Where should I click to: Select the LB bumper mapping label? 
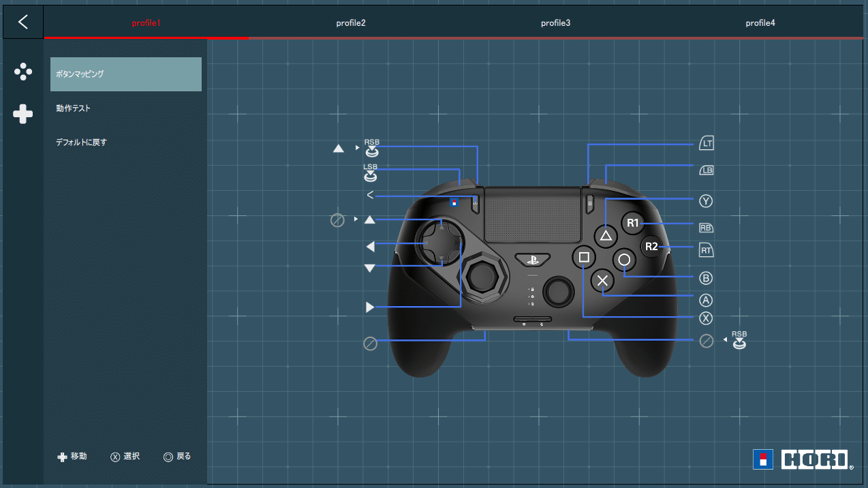707,170
